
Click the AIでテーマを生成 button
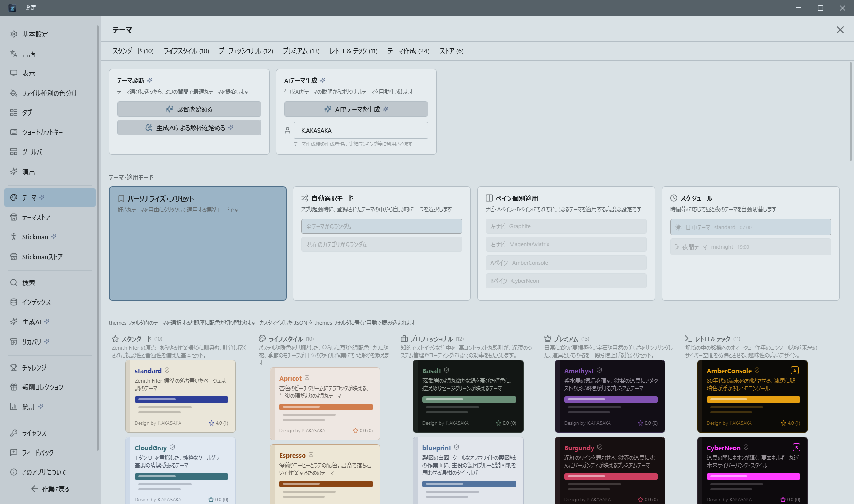[356, 109]
